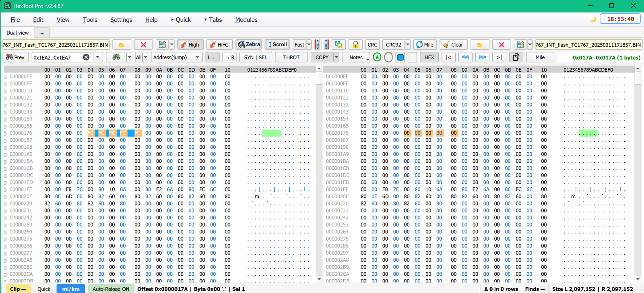Open the Fast speed dropdown
This screenshot has height=293, width=644.
point(309,45)
